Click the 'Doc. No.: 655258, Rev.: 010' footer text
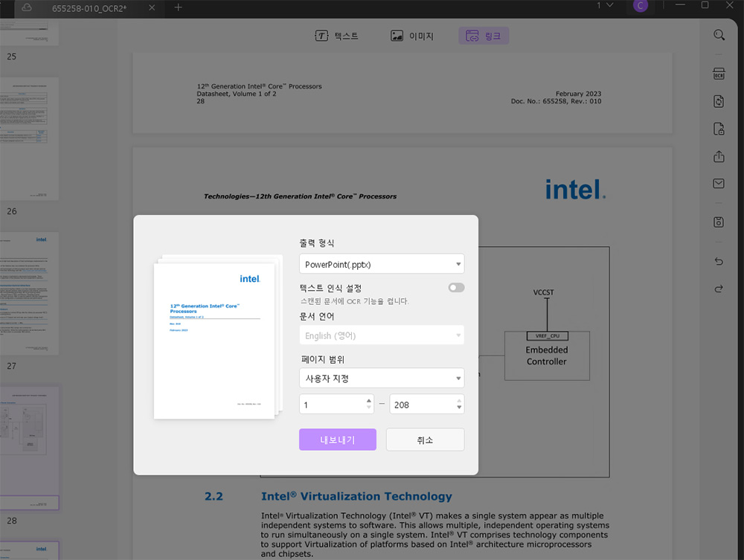Image resolution: width=744 pixels, height=560 pixels. tap(556, 101)
